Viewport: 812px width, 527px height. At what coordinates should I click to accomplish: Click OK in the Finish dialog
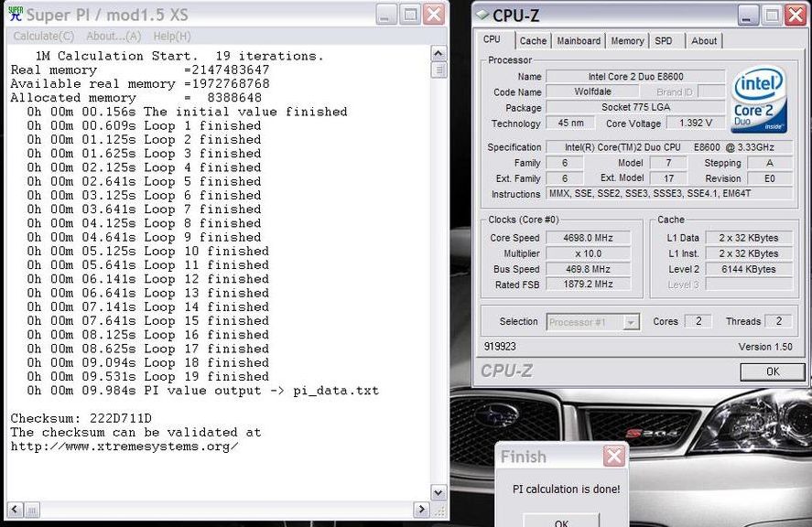561,521
